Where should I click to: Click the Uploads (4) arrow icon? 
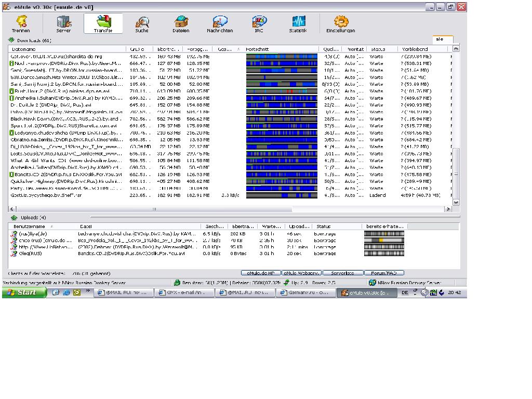click(14, 218)
